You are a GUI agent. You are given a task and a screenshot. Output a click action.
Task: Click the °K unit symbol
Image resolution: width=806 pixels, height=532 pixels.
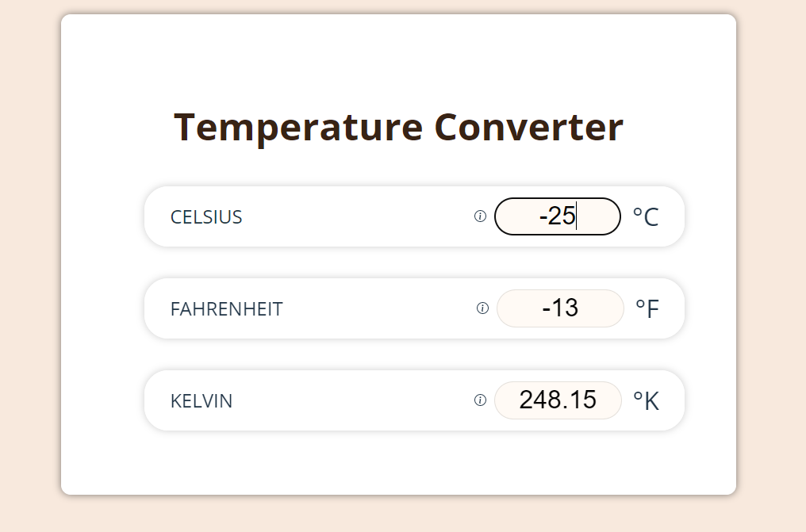pos(646,400)
